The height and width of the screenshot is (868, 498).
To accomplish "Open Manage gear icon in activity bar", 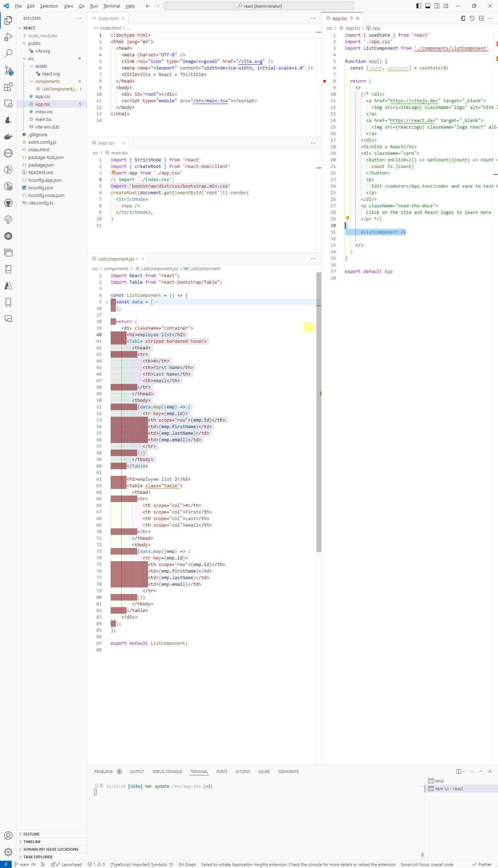I will coord(8,852).
